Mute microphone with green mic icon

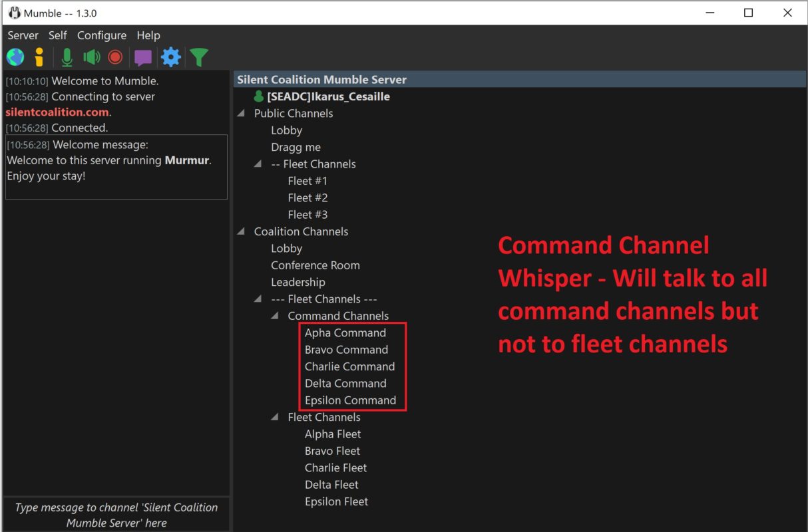click(x=67, y=57)
